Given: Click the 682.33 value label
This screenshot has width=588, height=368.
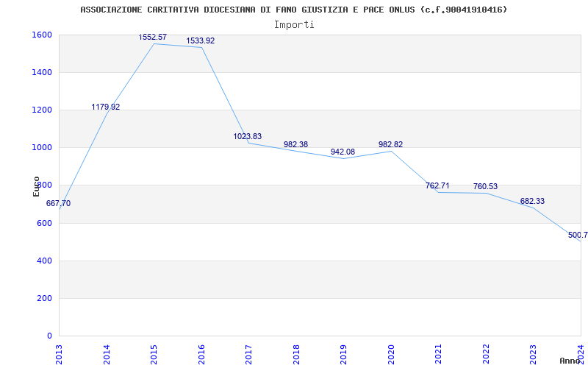Looking at the screenshot, I should (x=532, y=201).
